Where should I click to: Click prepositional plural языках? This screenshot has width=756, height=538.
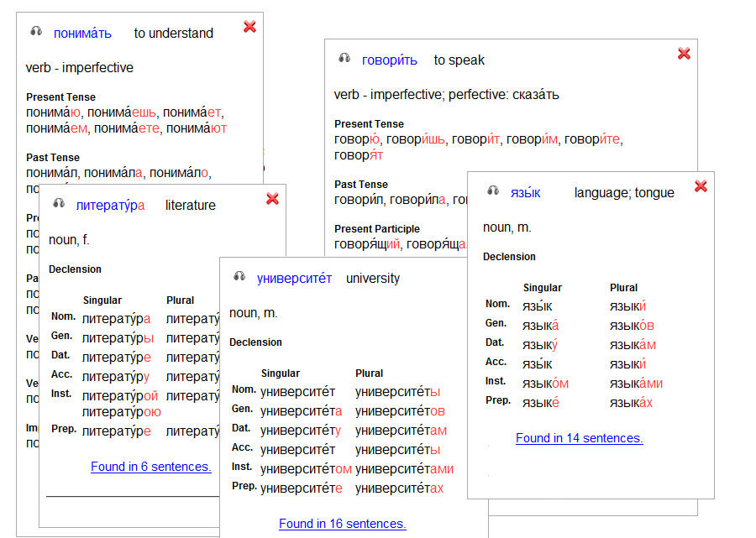[x=631, y=403]
